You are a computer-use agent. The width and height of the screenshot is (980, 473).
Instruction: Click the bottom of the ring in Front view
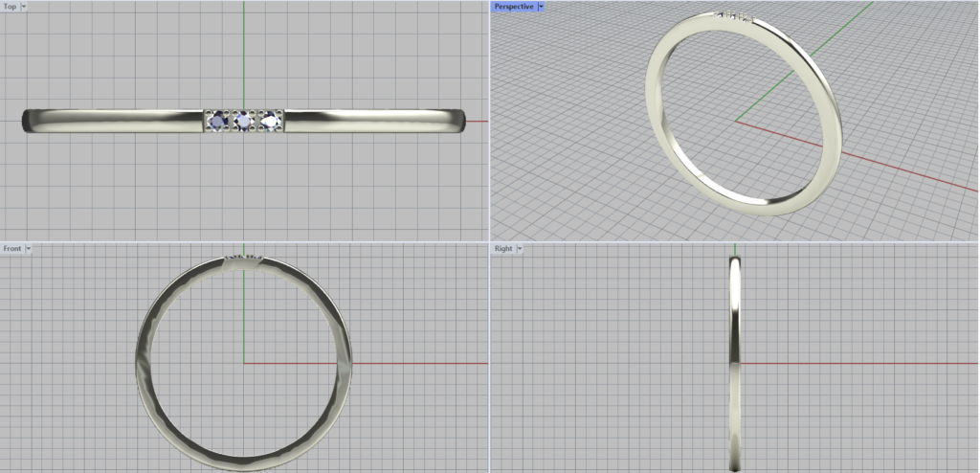[244, 462]
